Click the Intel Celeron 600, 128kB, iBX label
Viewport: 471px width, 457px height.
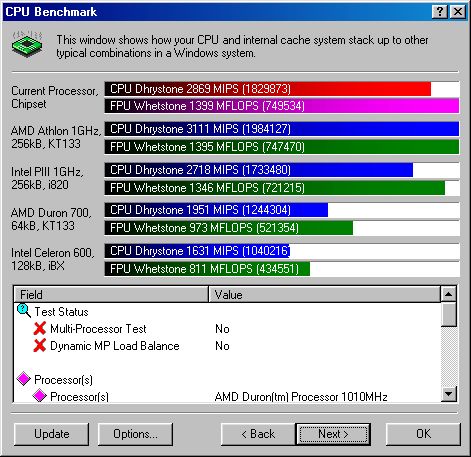tap(53, 259)
